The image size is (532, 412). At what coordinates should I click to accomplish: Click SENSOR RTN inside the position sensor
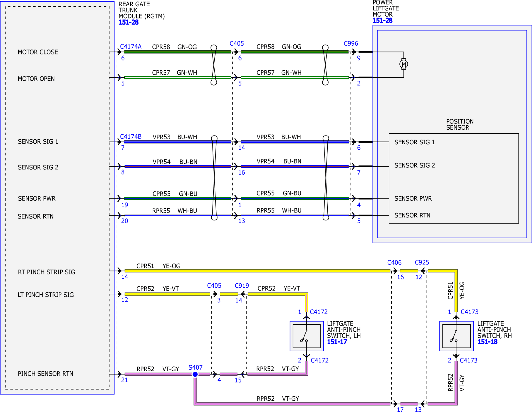tap(412, 215)
